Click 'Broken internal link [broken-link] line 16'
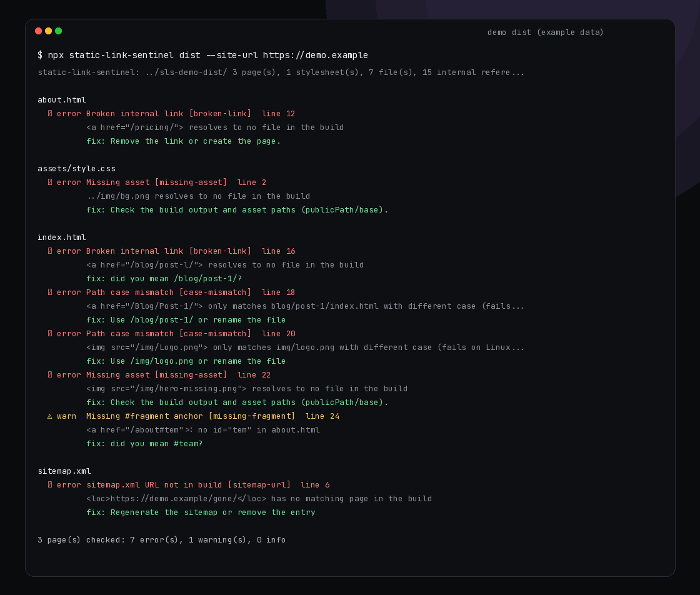Screen dimensions: 700x595 tap(191, 251)
